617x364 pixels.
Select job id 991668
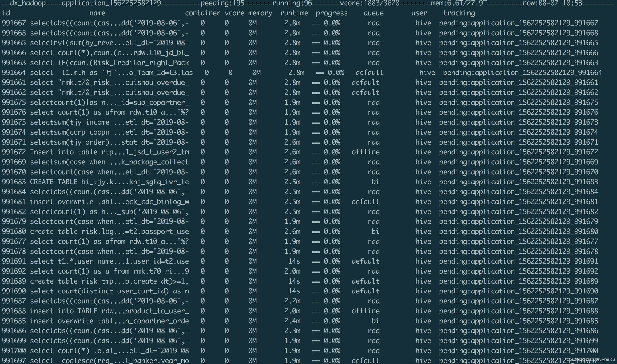click(x=14, y=33)
